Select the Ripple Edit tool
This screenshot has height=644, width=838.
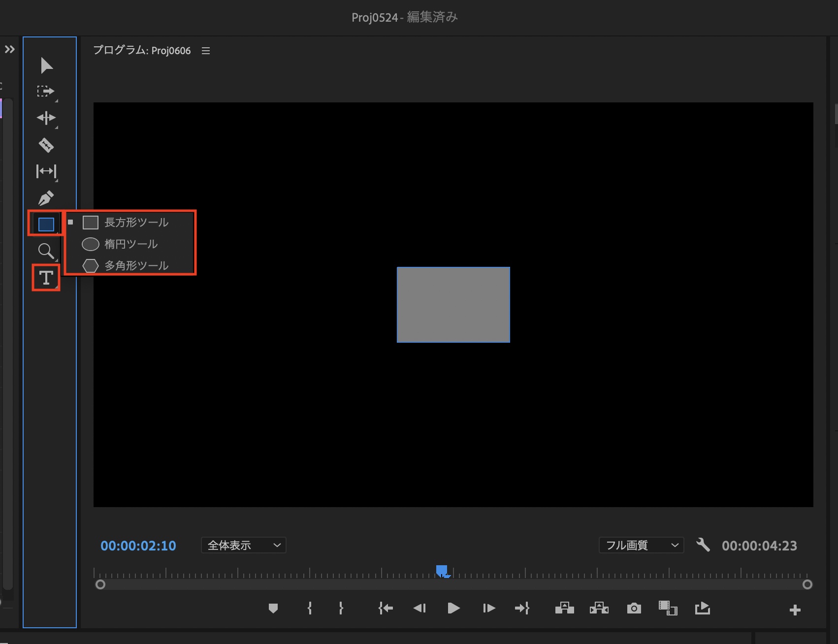click(x=46, y=118)
